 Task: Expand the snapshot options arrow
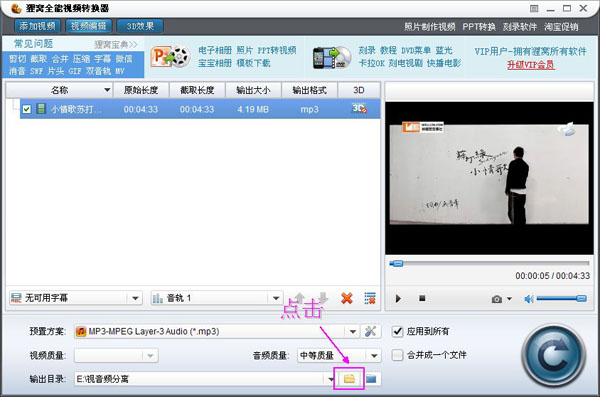coord(509,299)
